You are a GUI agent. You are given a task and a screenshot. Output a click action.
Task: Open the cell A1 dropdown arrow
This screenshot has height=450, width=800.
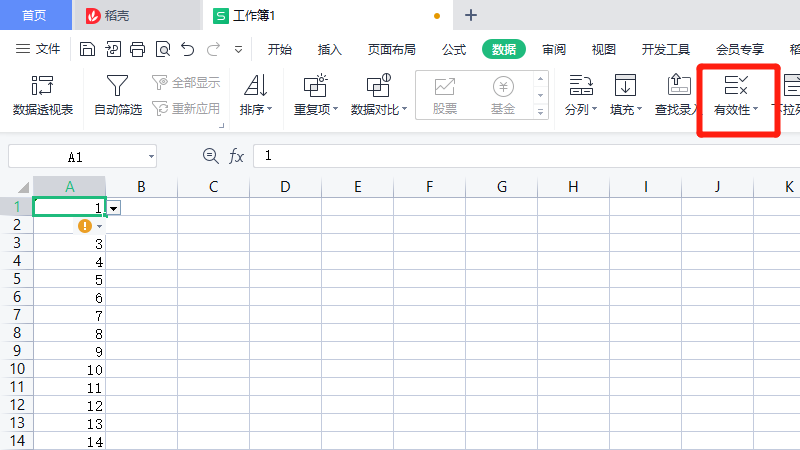pyautogui.click(x=114, y=208)
